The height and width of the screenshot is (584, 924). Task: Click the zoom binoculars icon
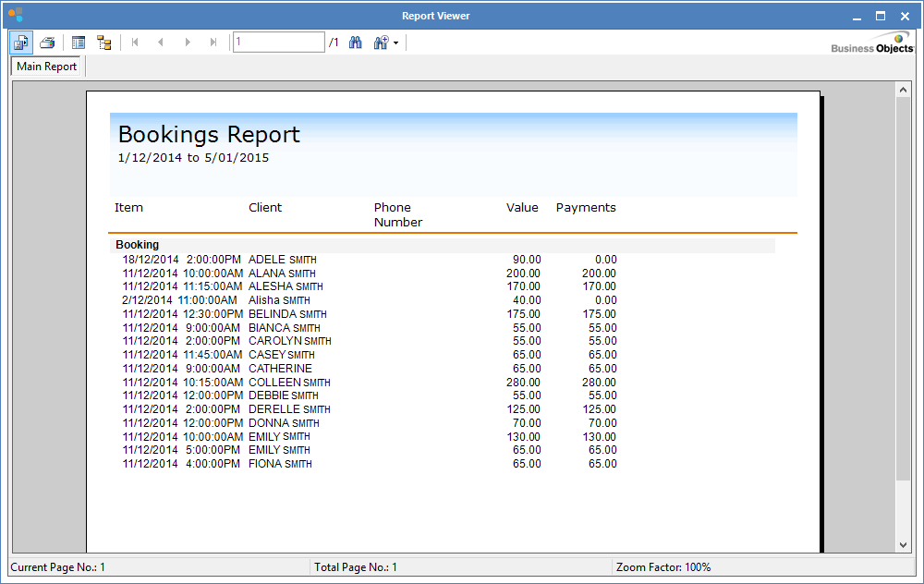(381, 43)
